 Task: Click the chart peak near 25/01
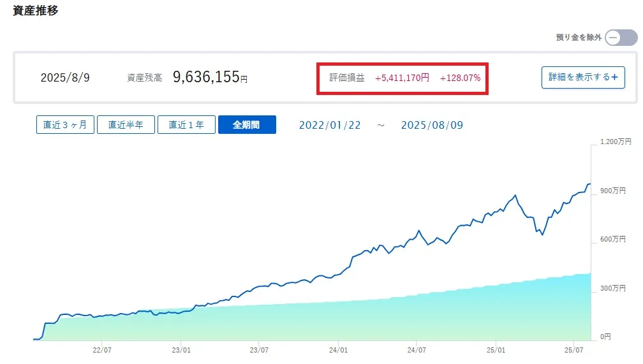tap(515, 196)
